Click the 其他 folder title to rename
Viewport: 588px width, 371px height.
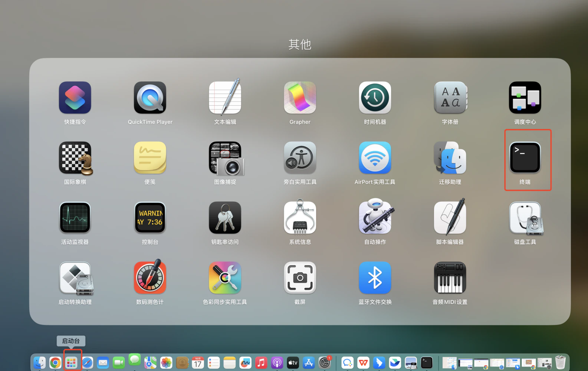[300, 45]
